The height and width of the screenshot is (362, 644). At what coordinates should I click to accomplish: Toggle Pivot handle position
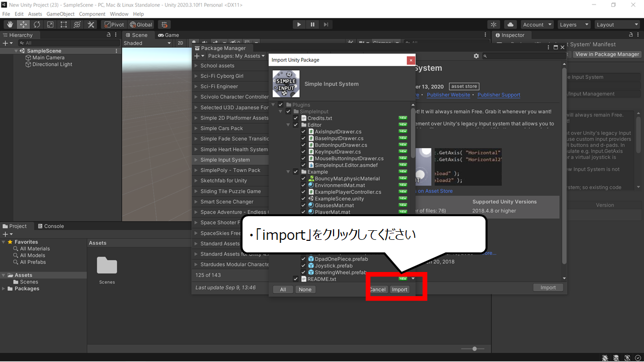pyautogui.click(x=114, y=24)
